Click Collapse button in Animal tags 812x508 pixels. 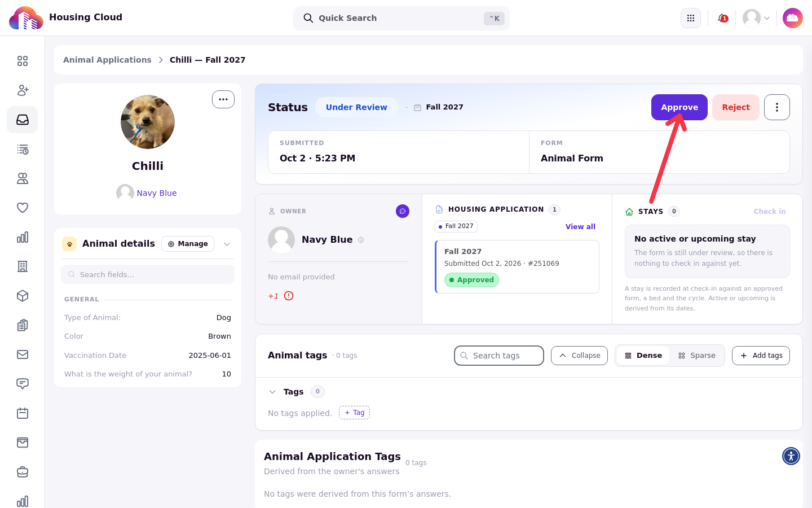pos(579,356)
